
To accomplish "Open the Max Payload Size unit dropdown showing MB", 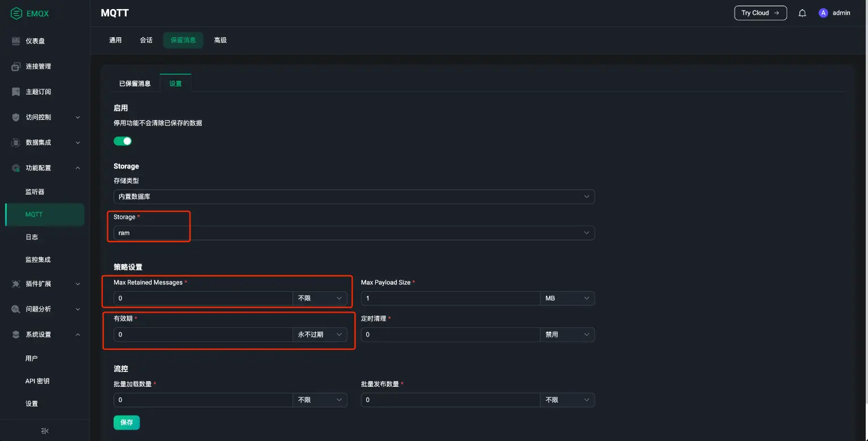I will (x=567, y=298).
